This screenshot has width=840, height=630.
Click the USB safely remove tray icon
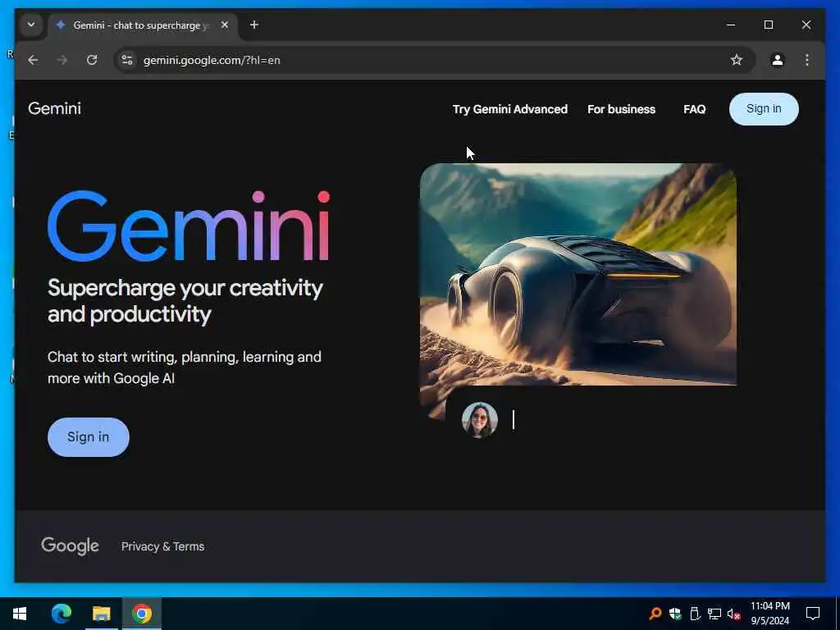695,614
